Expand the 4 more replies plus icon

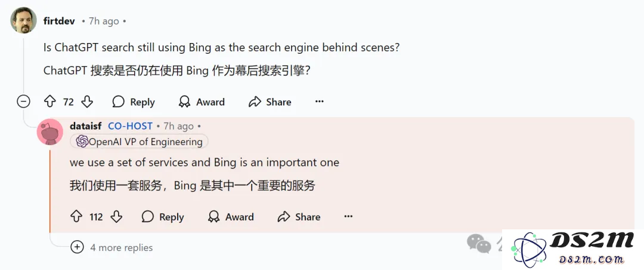pyautogui.click(x=77, y=247)
